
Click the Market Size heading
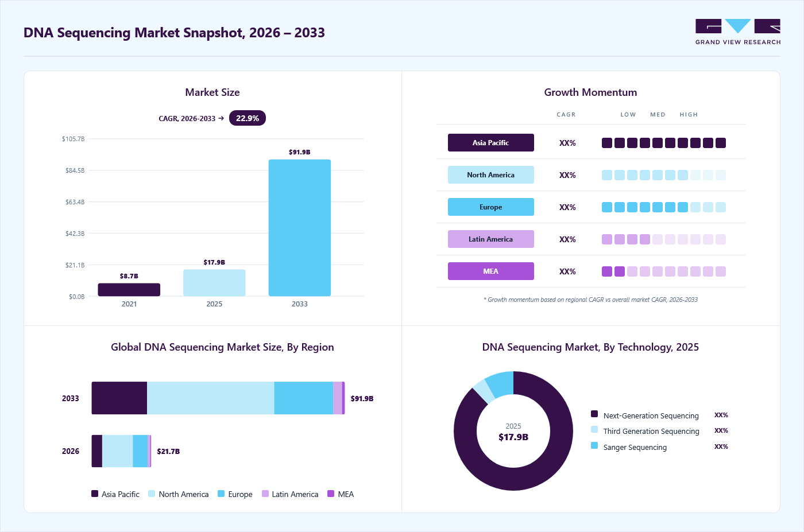point(212,92)
